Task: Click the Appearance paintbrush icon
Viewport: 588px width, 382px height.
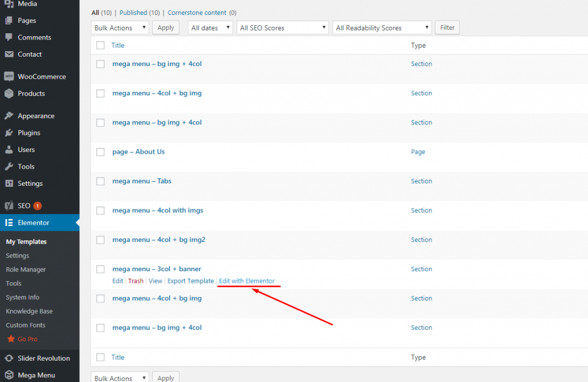Action: click(x=9, y=116)
